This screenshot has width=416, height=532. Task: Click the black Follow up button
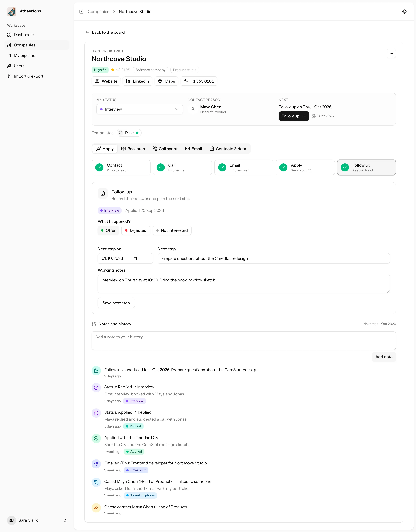(294, 116)
